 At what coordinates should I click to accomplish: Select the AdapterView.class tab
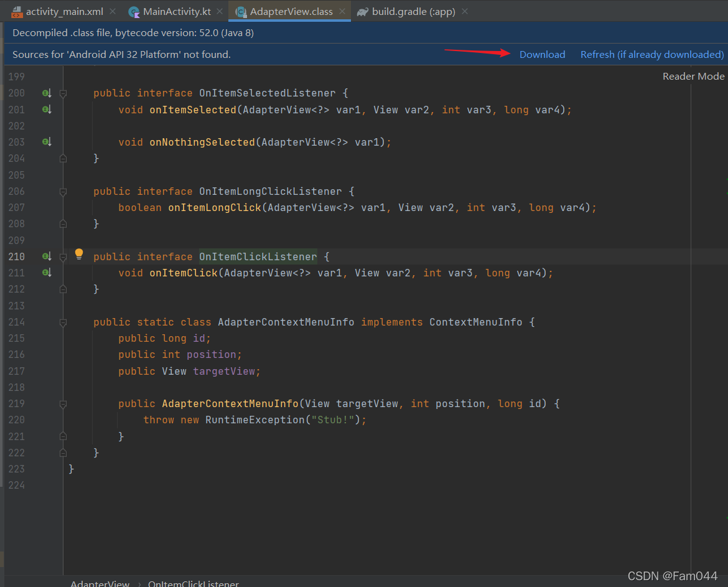tap(291, 12)
